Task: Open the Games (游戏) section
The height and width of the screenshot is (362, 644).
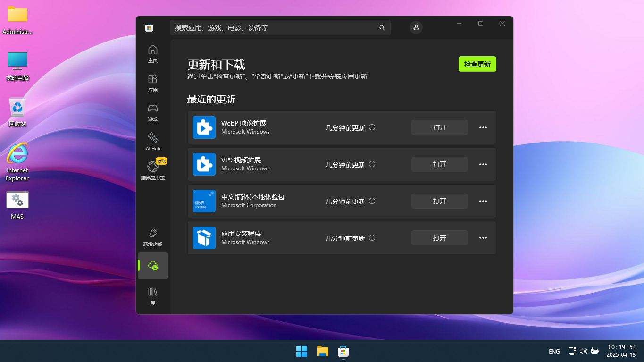Action: tap(152, 112)
